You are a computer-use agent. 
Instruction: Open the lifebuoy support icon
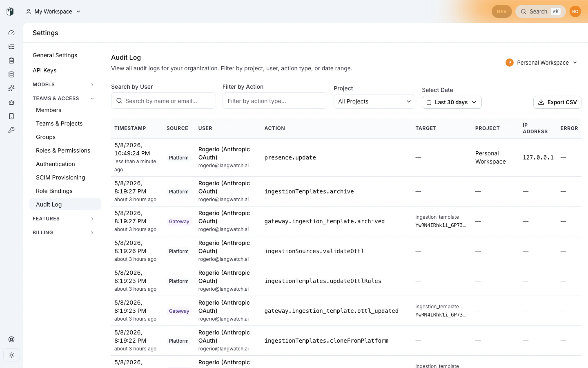11,339
